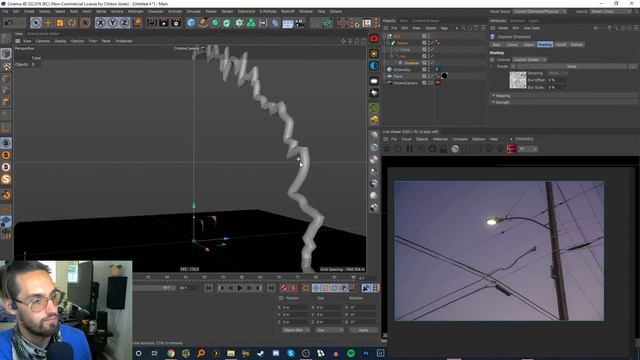
Task: Switch to the Shading tab in Attributes
Action: [x=544, y=44]
